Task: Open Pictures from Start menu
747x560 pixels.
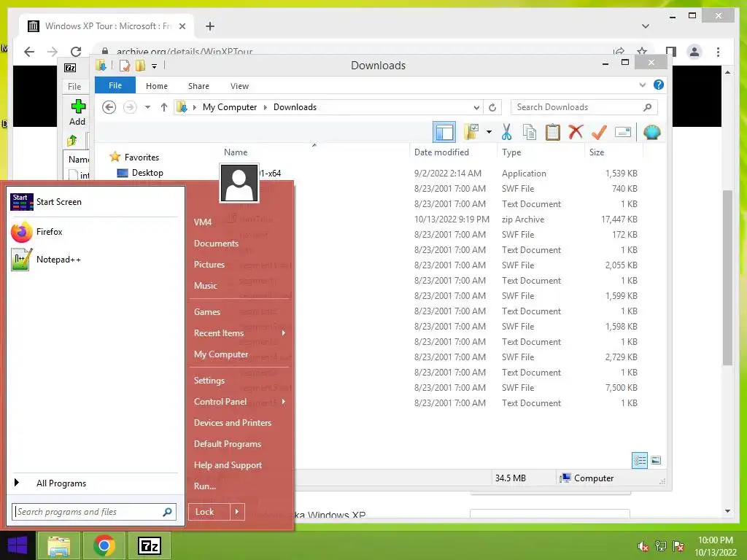Action: [x=209, y=264]
